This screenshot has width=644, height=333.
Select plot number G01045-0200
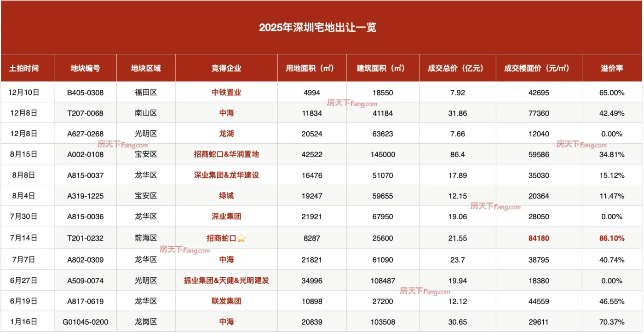(x=85, y=322)
